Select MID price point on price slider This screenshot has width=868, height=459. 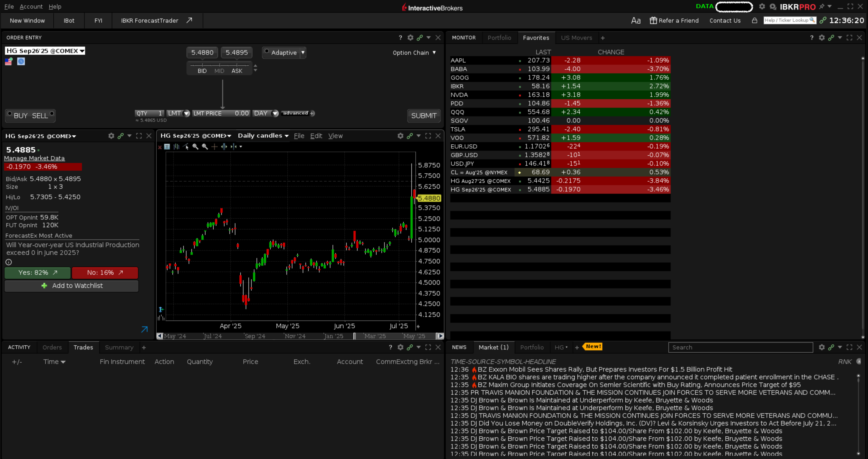click(x=219, y=71)
